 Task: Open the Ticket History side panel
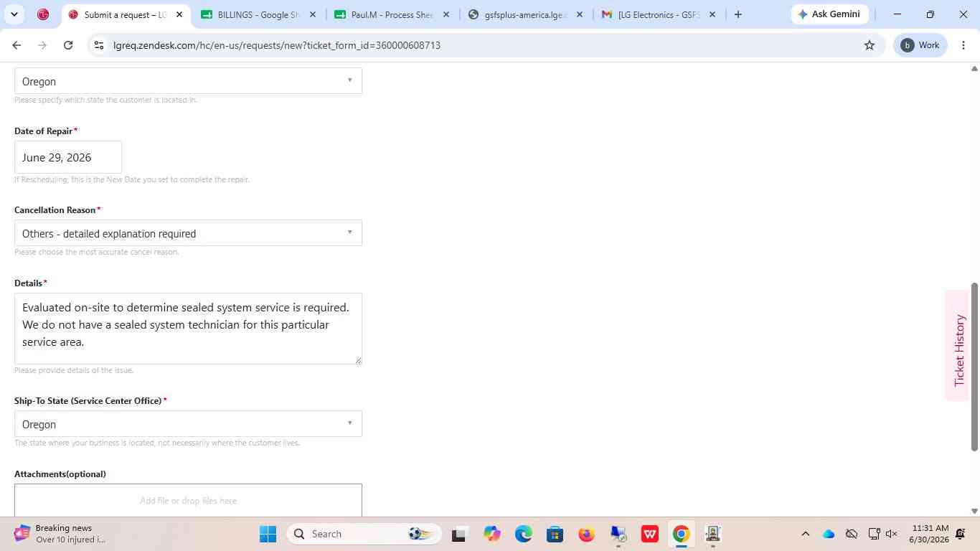[959, 350]
